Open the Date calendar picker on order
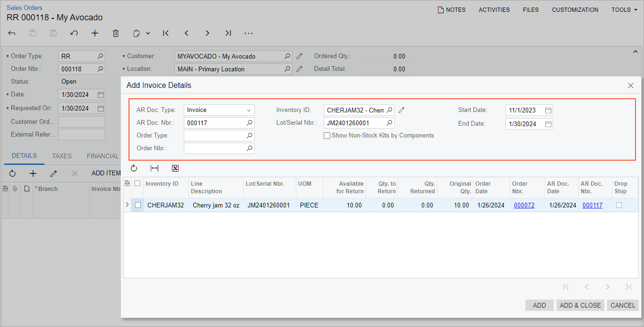 (101, 95)
